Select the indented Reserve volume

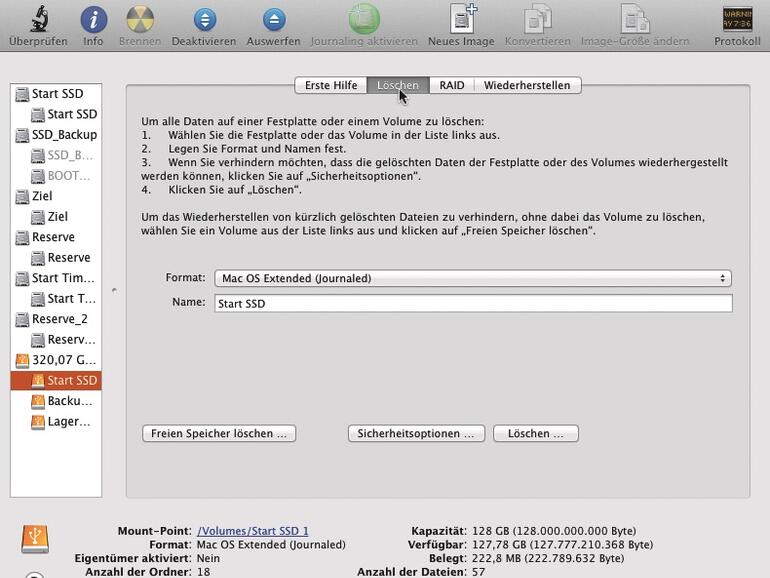[x=60, y=258]
